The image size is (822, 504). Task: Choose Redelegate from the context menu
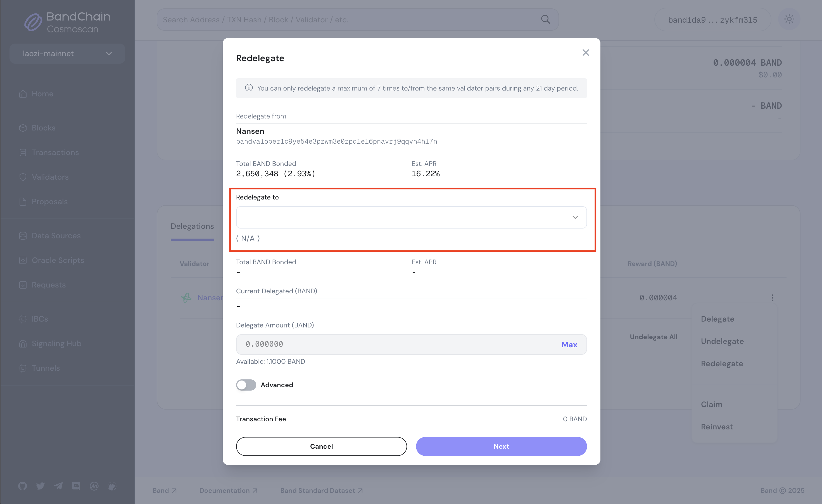[x=722, y=363]
